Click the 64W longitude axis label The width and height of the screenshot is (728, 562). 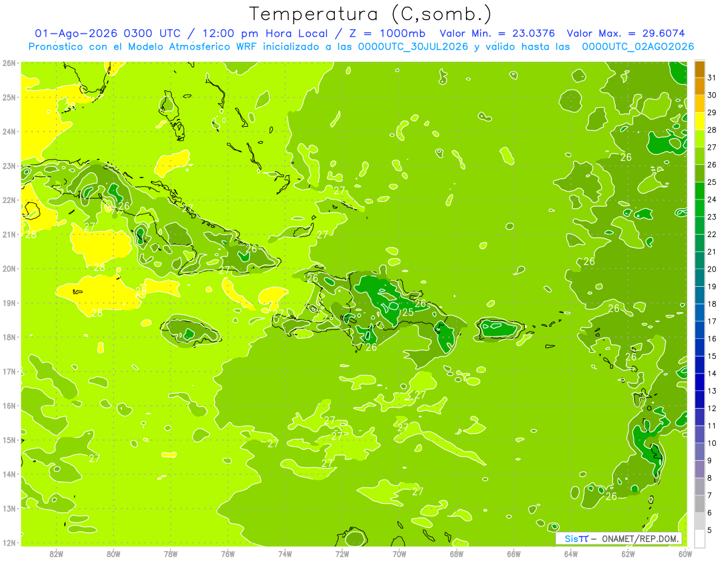coord(571,554)
